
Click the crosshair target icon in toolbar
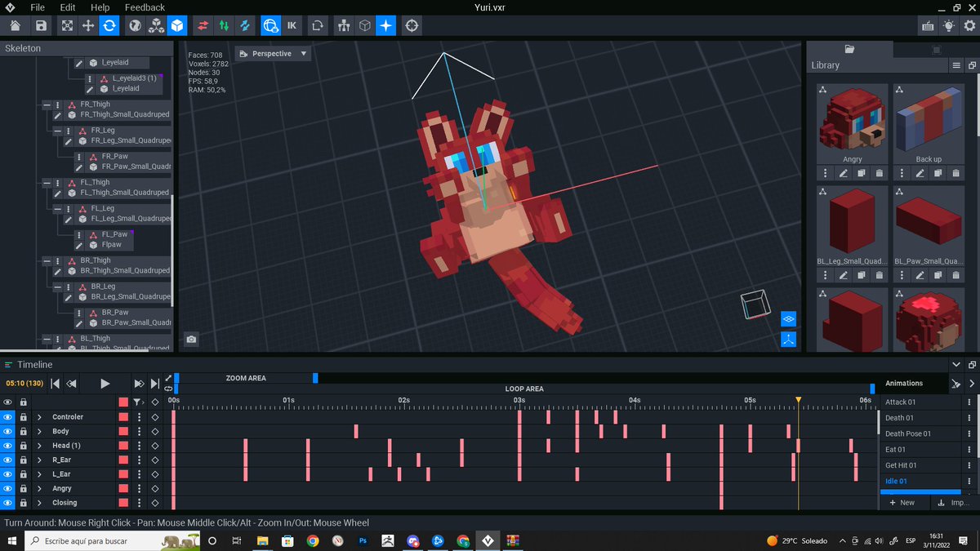[x=412, y=25]
